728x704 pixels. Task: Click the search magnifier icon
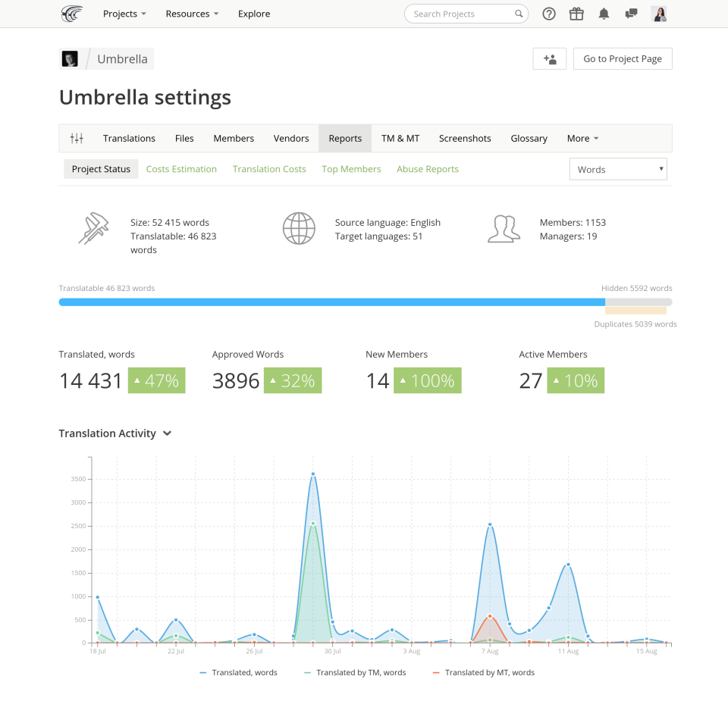(519, 14)
